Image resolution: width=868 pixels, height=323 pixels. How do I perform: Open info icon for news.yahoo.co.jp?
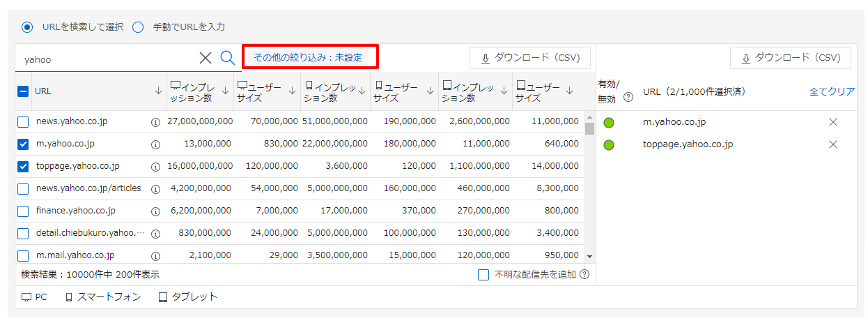(x=155, y=122)
